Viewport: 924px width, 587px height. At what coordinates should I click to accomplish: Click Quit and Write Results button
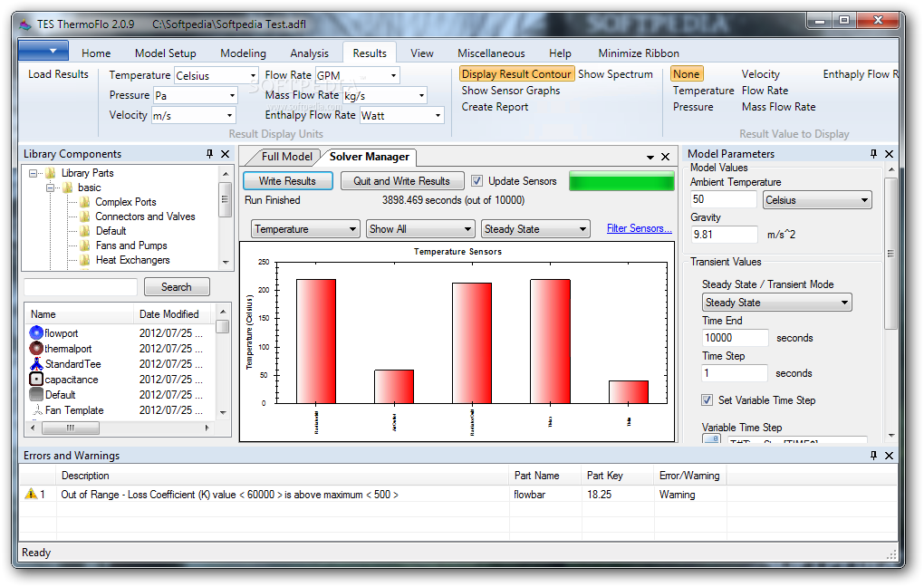402,181
